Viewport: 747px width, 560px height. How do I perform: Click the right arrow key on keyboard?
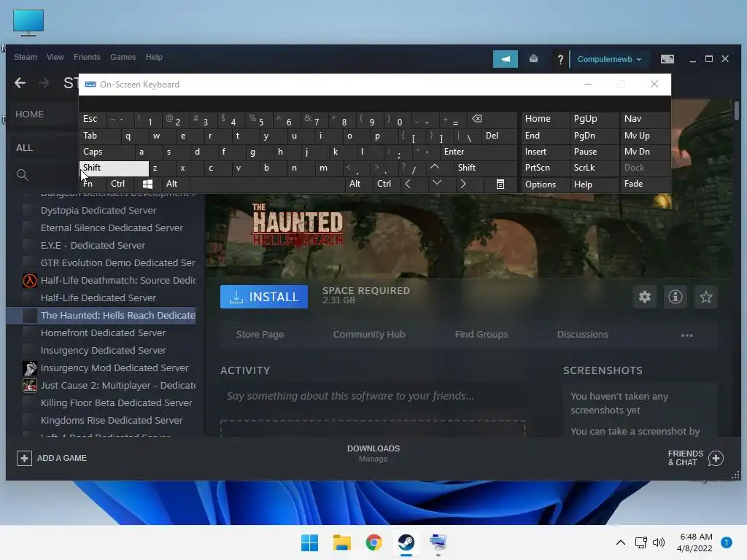pyautogui.click(x=463, y=184)
